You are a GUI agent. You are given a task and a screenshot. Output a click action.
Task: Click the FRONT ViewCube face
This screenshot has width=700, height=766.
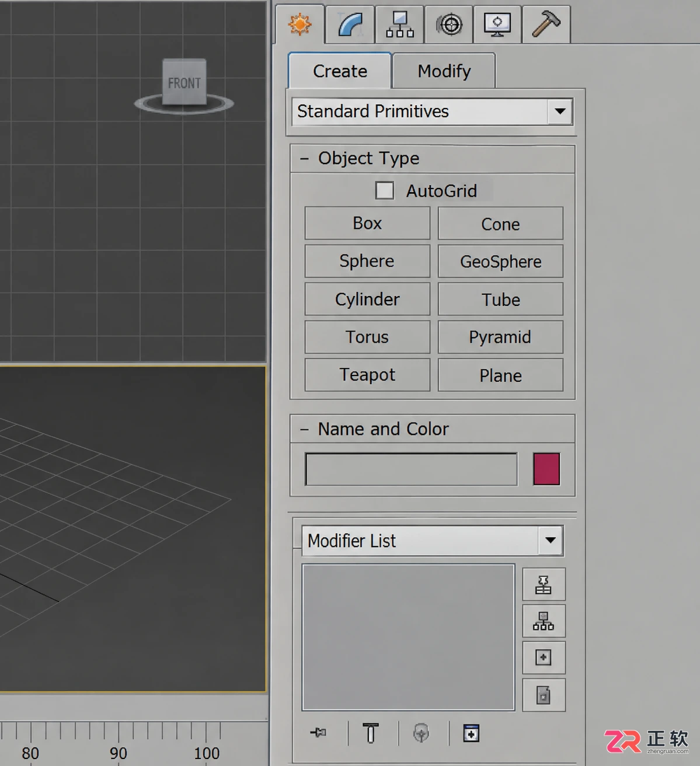click(x=184, y=82)
